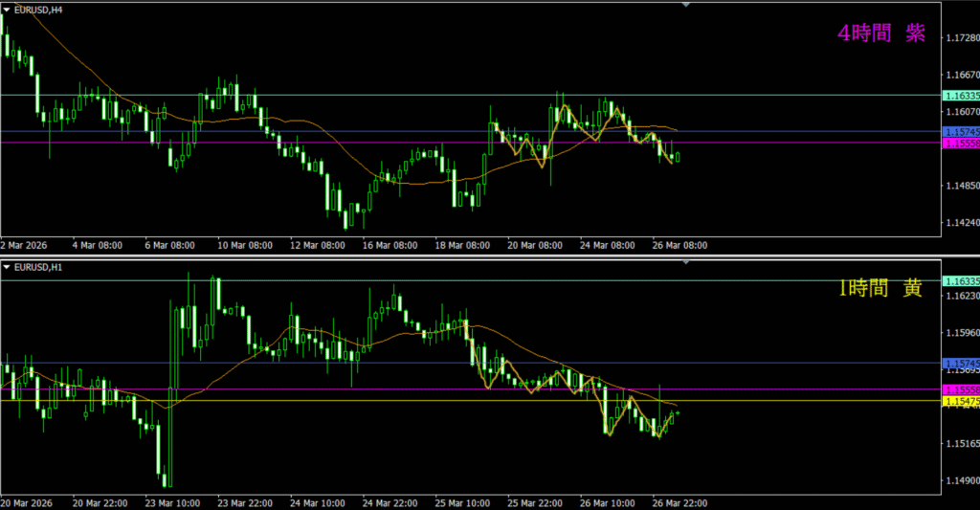
Task: Select the green 1.16335 price tag on H4 chart
Action: [x=960, y=96]
